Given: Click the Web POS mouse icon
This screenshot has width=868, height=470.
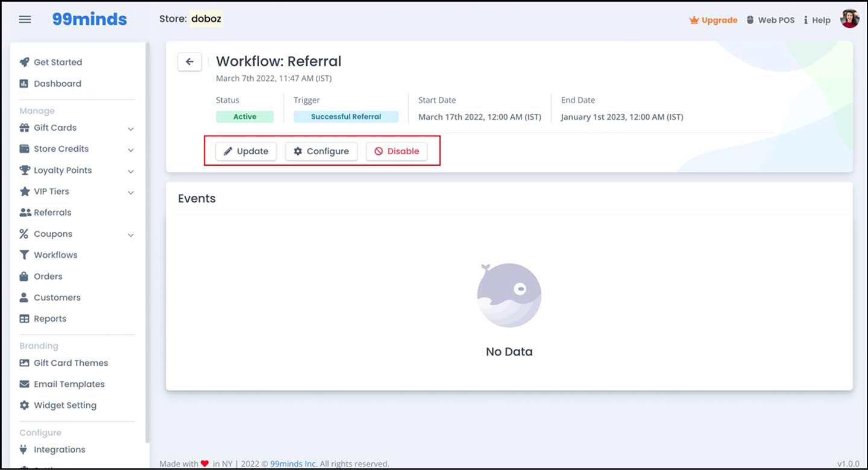Looking at the screenshot, I should (x=750, y=20).
